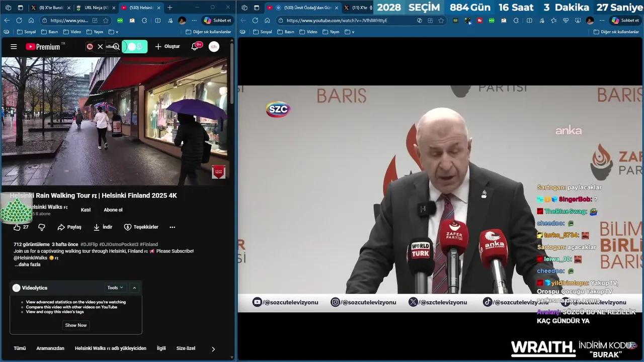Click the YouTube search magnifier icon
Screen dimensions: 644x362
point(116,46)
